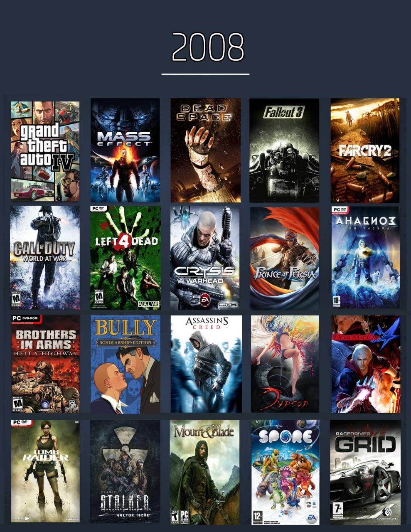The width and height of the screenshot is (411, 532).
Task: Click the Valve logo on Left 4 Dead cover
Action: coord(148,304)
